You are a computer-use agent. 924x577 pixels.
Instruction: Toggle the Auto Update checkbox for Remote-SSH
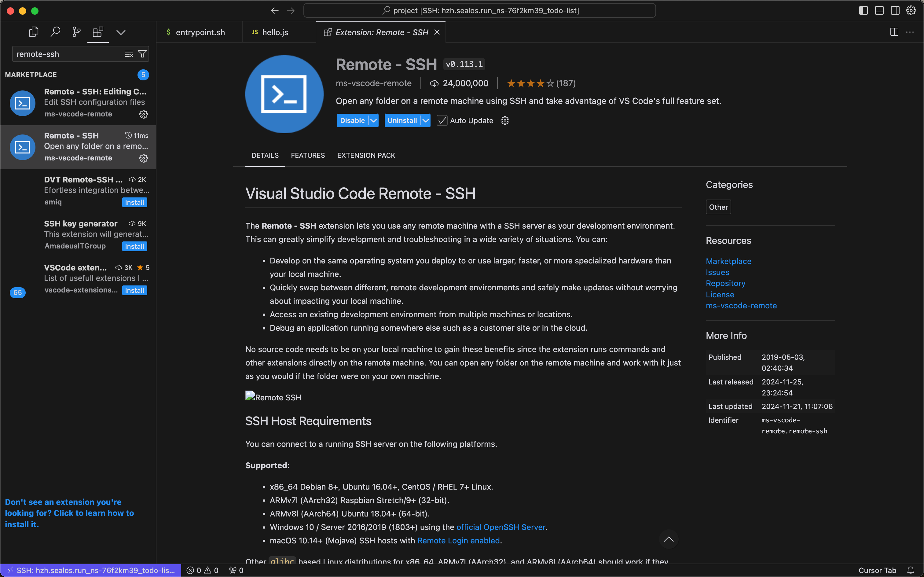(x=442, y=120)
